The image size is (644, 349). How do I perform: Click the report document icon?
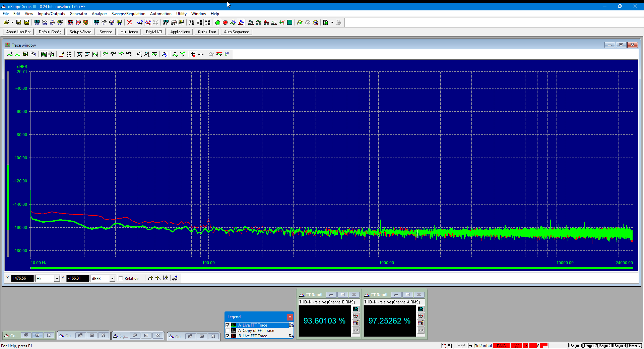pos(326,22)
